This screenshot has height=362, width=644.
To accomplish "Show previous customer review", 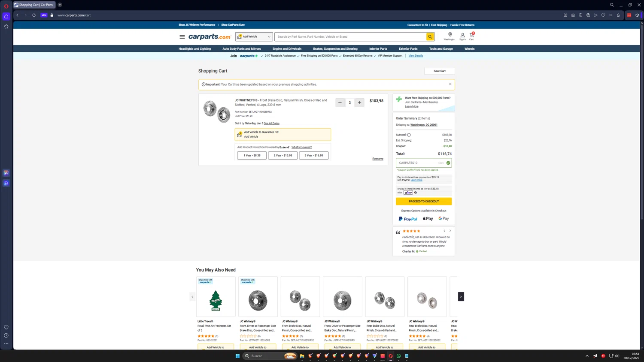I will (444, 231).
